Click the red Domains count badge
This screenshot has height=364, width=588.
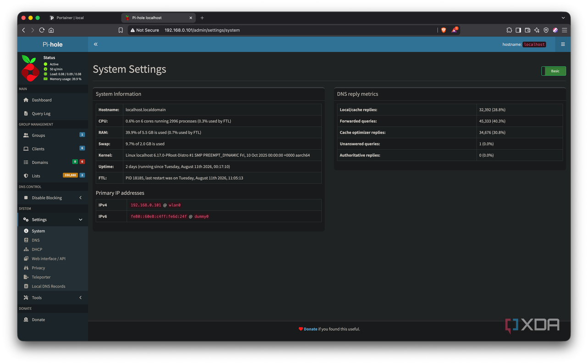coord(82,162)
